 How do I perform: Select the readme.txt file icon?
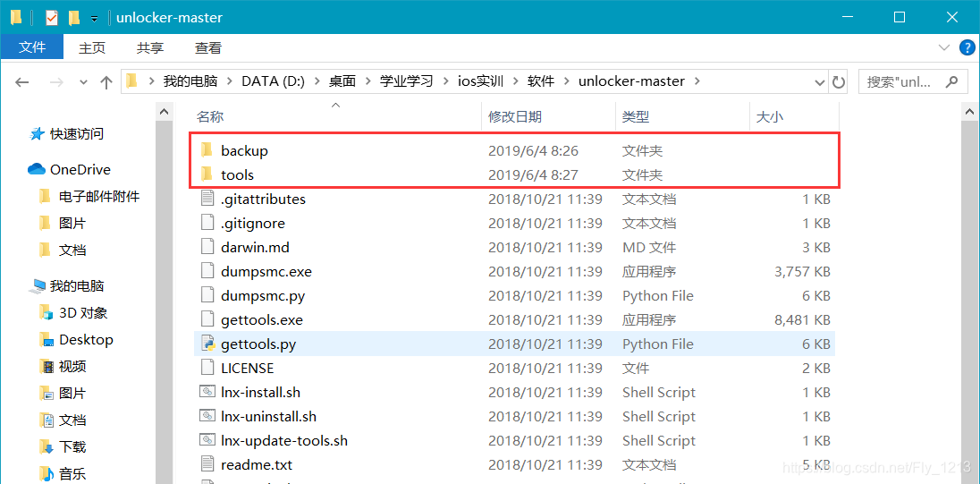pyautogui.click(x=207, y=464)
